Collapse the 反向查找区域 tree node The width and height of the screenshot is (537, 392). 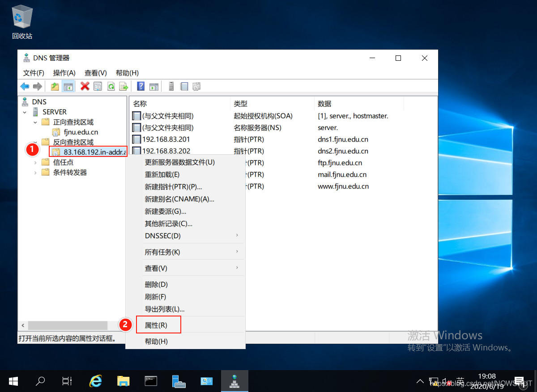(35, 142)
